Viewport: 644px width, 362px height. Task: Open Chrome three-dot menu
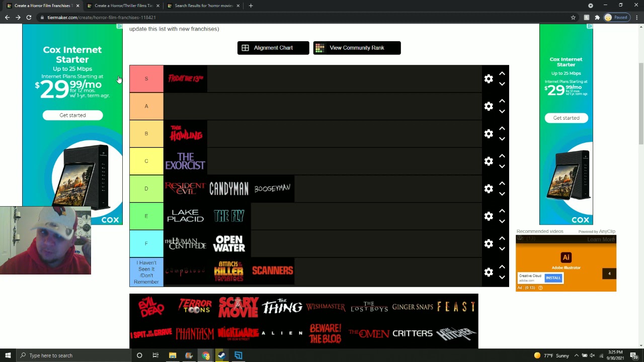[x=636, y=17]
